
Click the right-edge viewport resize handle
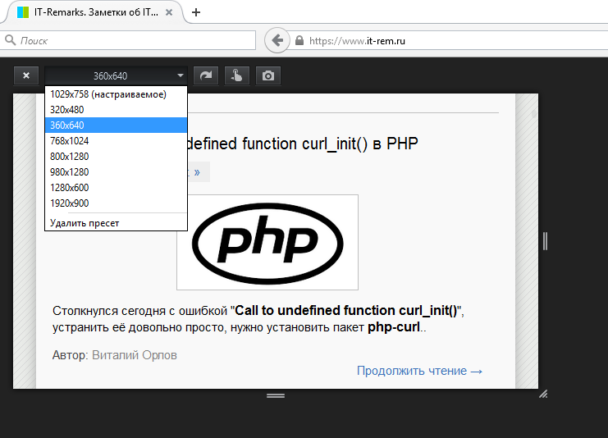tap(545, 241)
